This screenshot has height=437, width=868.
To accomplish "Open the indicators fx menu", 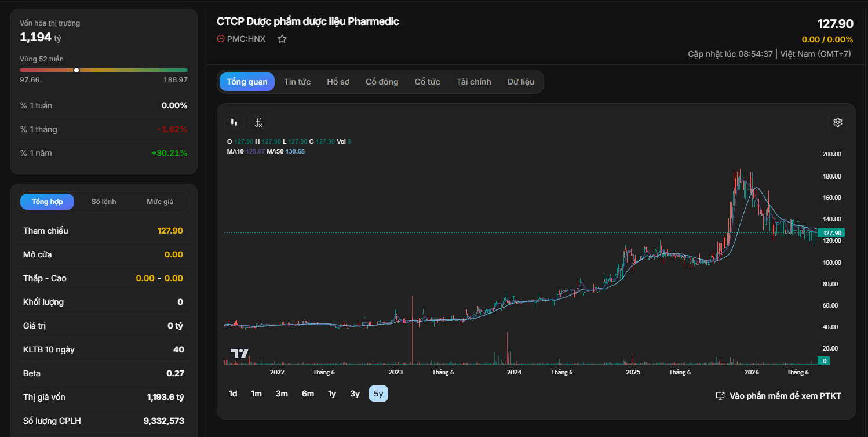I will (x=258, y=122).
